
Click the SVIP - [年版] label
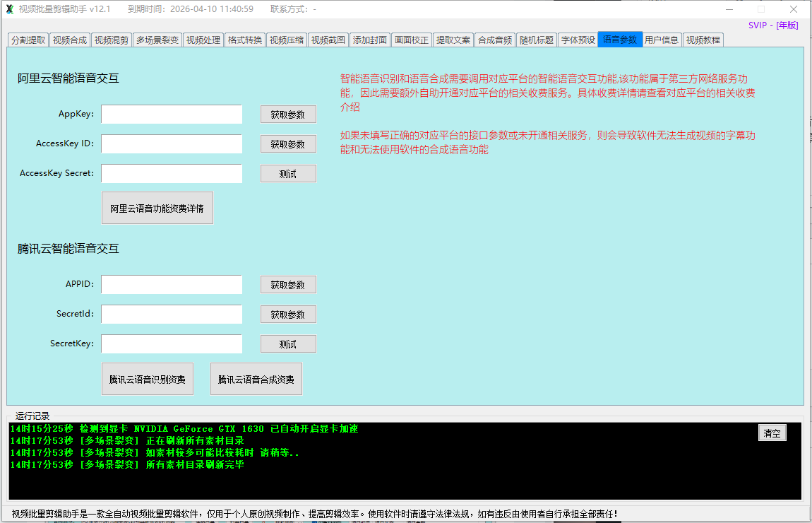coord(773,25)
